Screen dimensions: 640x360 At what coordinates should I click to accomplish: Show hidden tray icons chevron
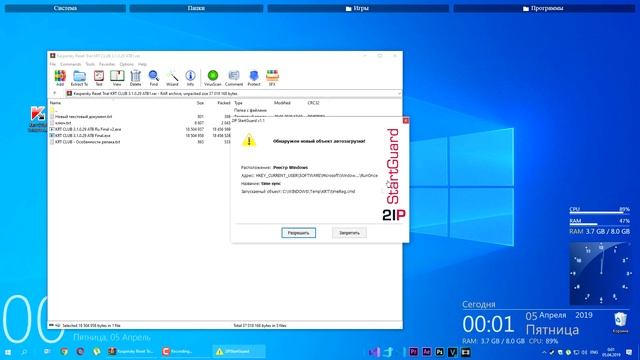point(544,352)
